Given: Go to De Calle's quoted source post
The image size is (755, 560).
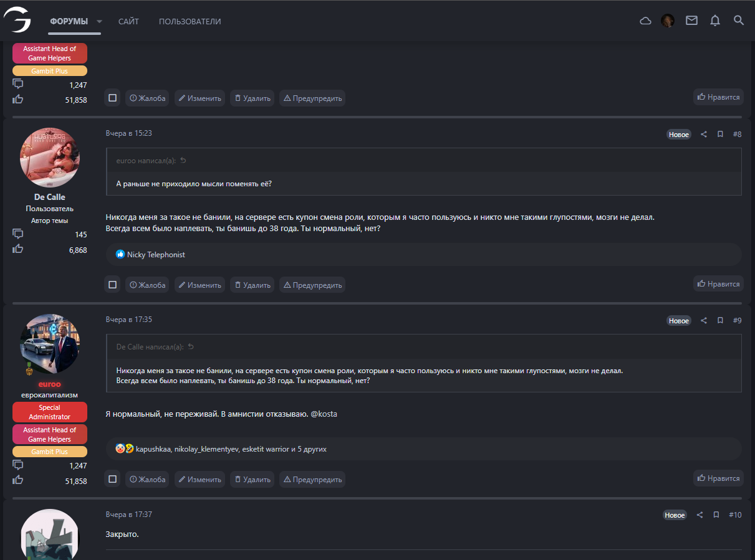Looking at the screenshot, I should (x=191, y=347).
